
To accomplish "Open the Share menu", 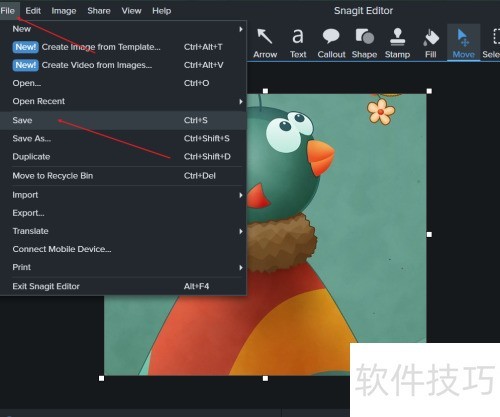I will tap(99, 11).
